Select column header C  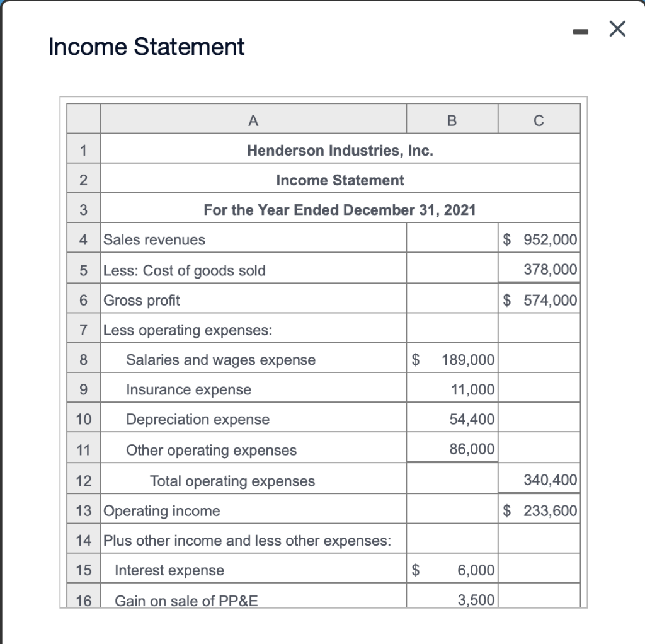[539, 118]
